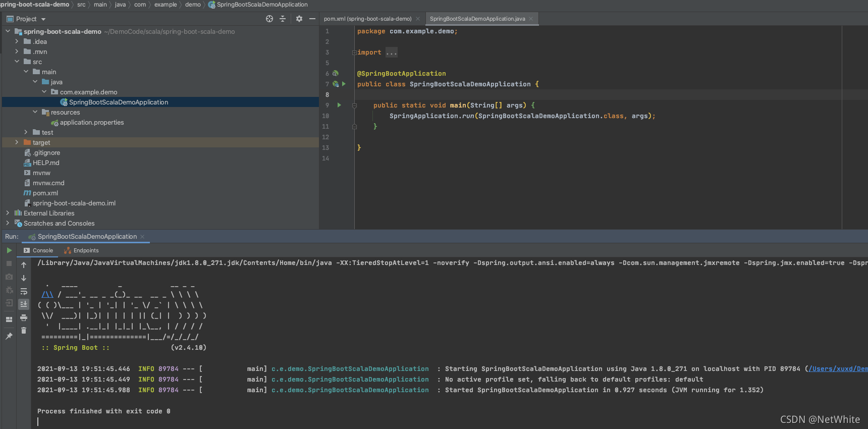The image size is (868, 429).
Task: Open the Console tab
Action: 38,250
